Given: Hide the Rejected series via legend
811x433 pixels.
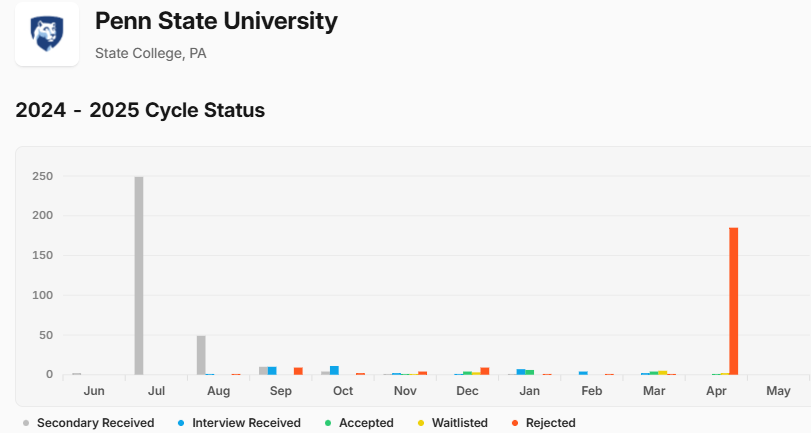Looking at the screenshot, I should pyautogui.click(x=550, y=423).
